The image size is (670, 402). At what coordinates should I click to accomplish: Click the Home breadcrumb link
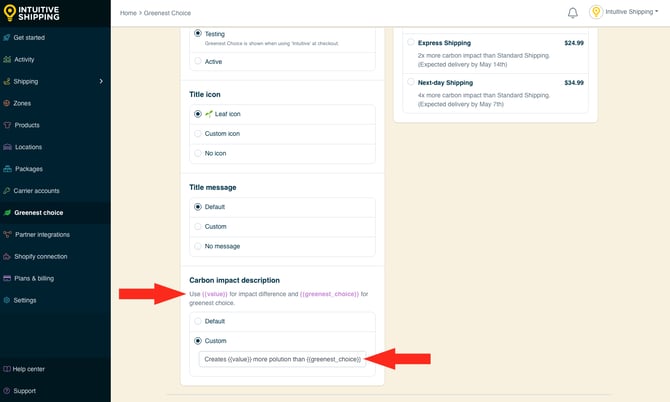pos(128,13)
